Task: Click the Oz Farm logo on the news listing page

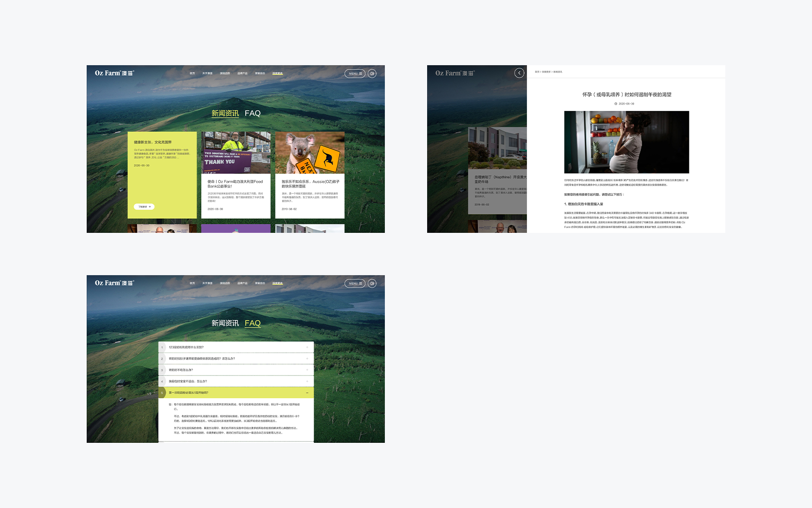Action: (114, 73)
